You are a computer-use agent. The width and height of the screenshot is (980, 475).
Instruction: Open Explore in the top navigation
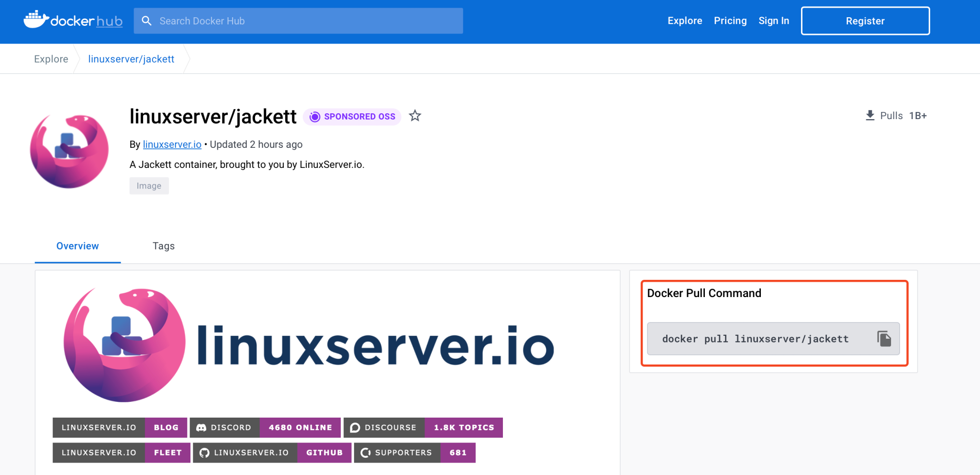coord(685,21)
